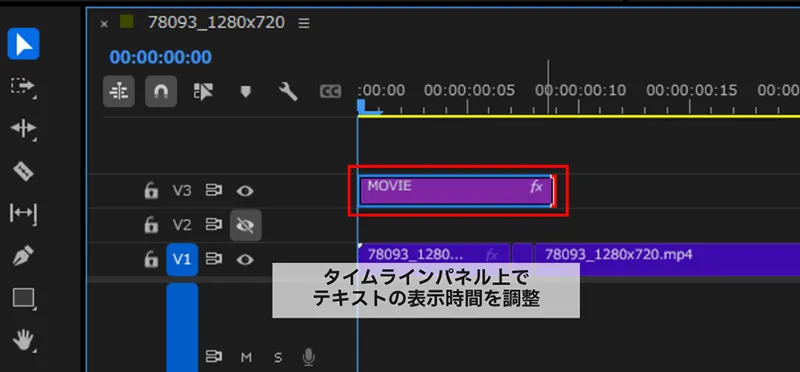800x372 pixels.
Task: Open Timeline Display Settings wrench
Action: [x=288, y=92]
